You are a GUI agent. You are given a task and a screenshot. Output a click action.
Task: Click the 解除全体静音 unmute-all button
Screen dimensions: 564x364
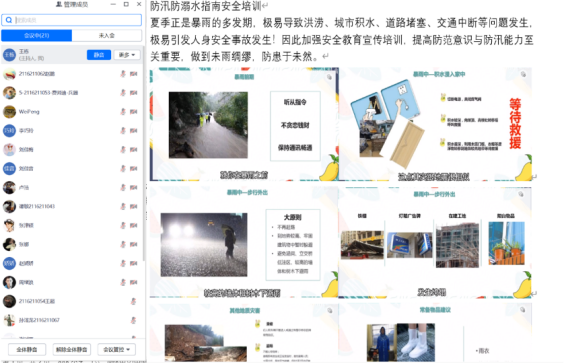click(x=72, y=349)
